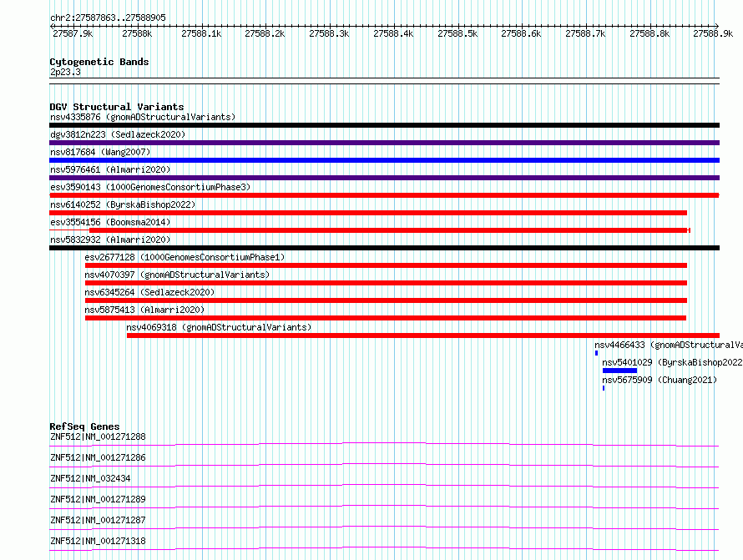Click the 27588.7k ruler tick label

tap(585, 33)
